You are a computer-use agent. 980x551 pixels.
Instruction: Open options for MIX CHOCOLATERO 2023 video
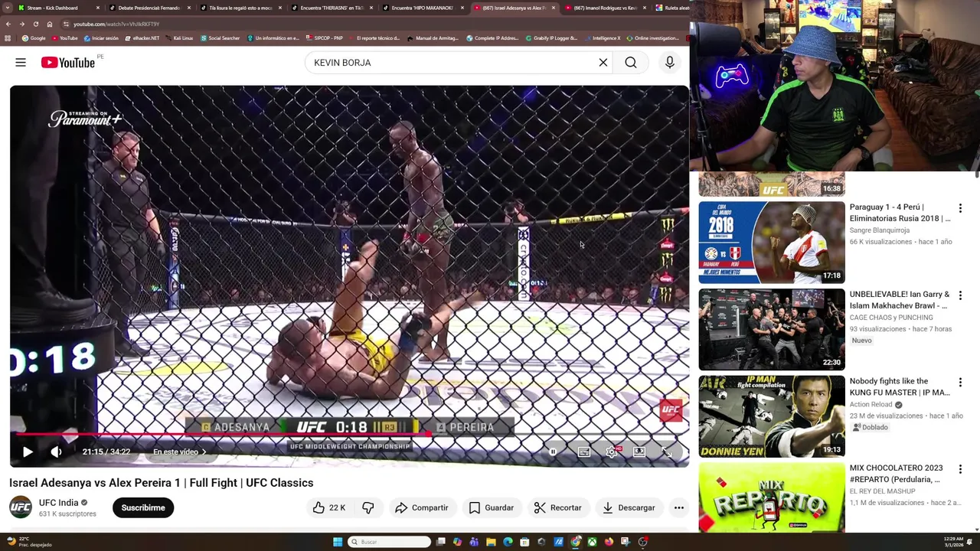pos(960,469)
